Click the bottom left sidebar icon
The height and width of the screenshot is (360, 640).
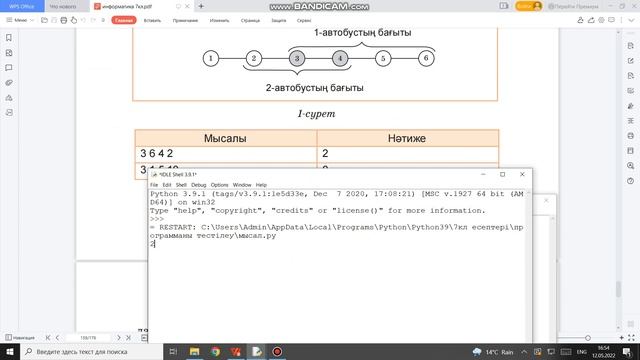point(9,112)
